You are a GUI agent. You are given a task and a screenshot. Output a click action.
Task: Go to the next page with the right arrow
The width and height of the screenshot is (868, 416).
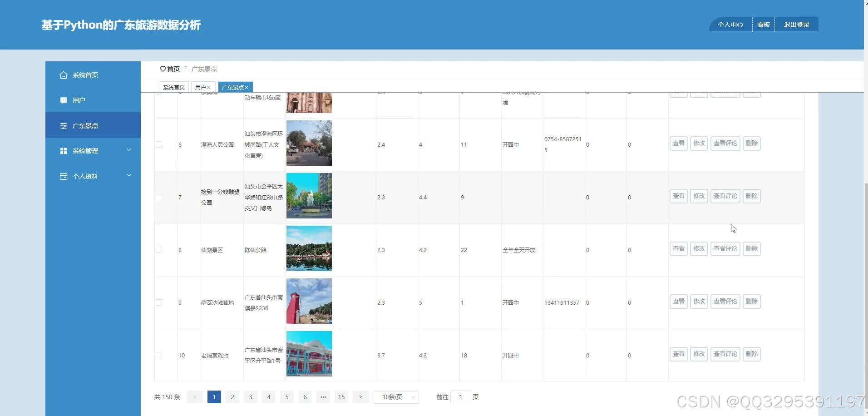361,397
